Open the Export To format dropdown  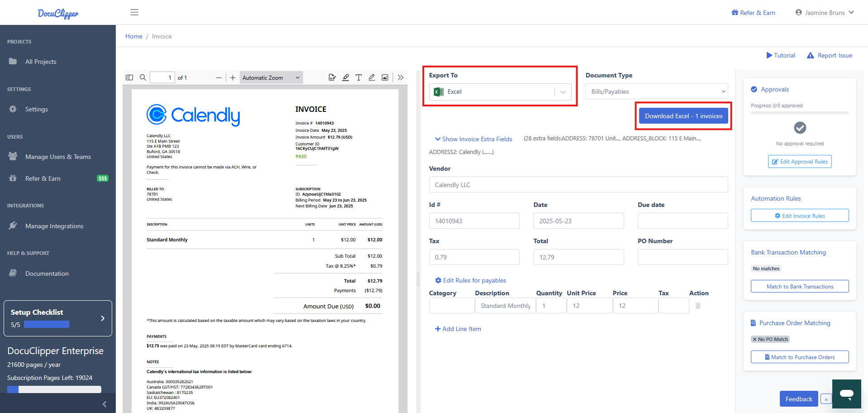tap(563, 91)
